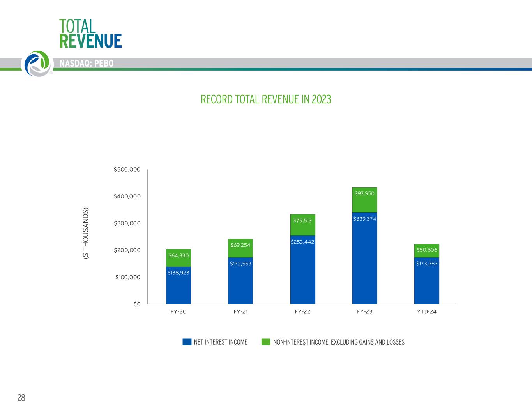Click the Peoples Bank circular logo
532x414 pixels.
38,63
